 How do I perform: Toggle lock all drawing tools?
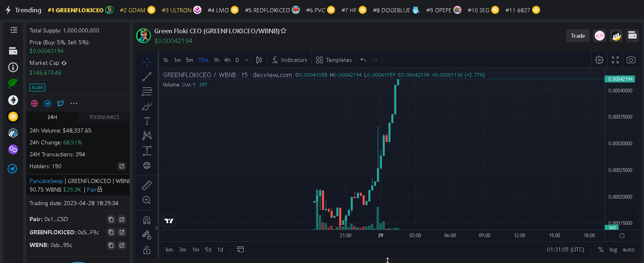(x=147, y=250)
